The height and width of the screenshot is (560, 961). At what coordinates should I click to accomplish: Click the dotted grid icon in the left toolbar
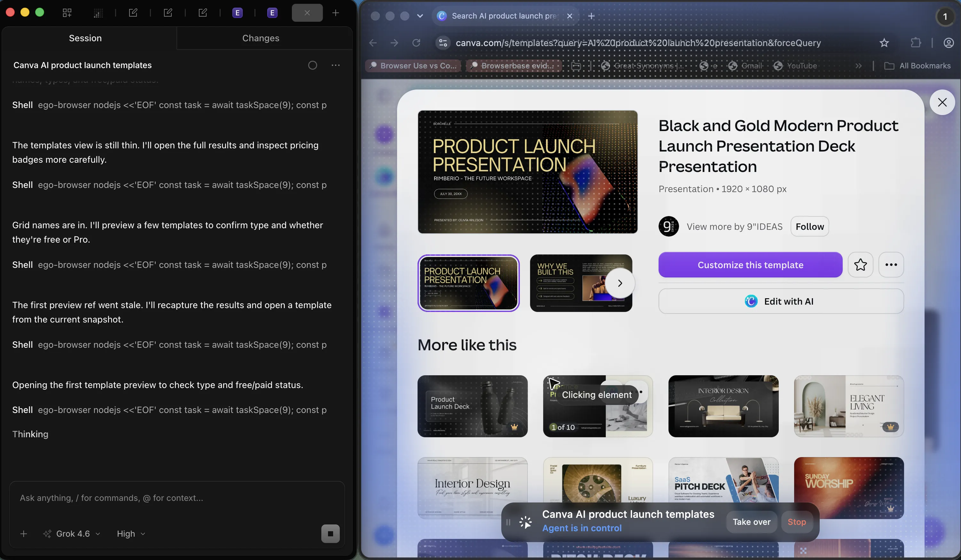[98, 13]
